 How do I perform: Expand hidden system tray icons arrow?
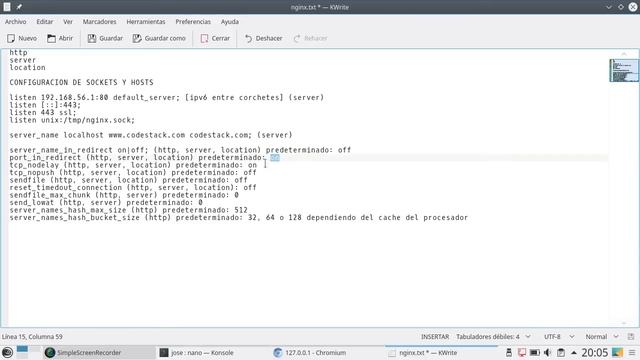(x=574, y=353)
